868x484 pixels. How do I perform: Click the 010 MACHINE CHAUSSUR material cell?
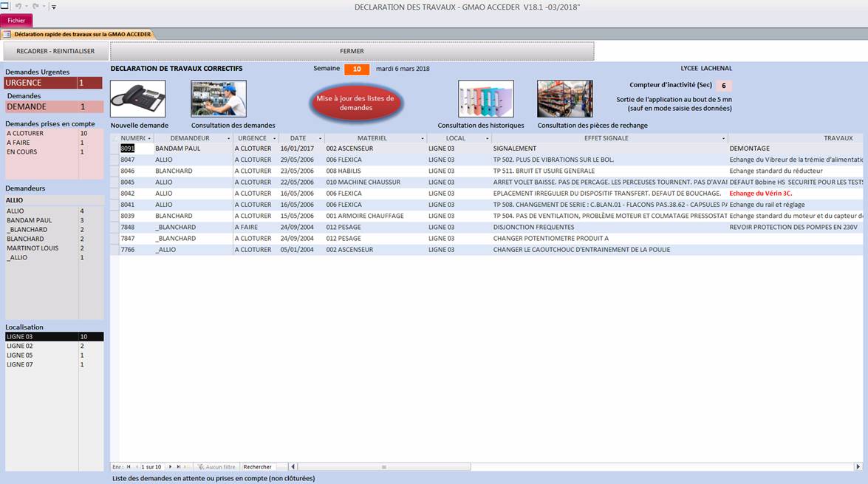(375, 183)
